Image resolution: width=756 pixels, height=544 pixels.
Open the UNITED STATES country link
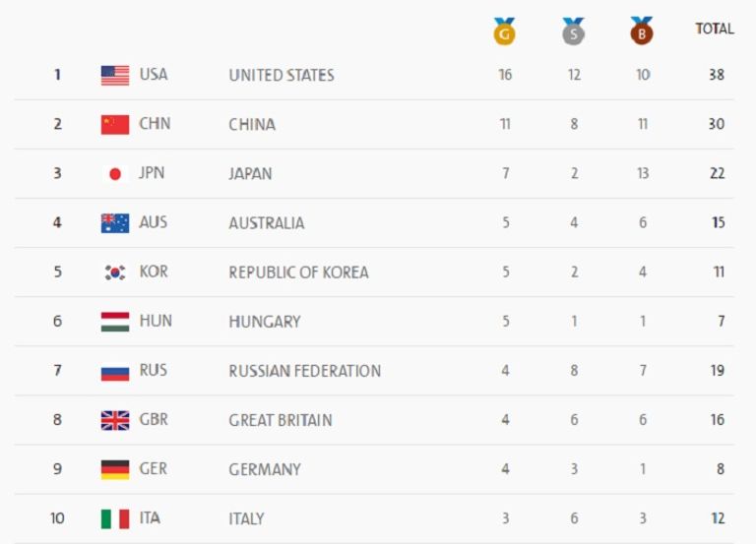click(x=282, y=76)
